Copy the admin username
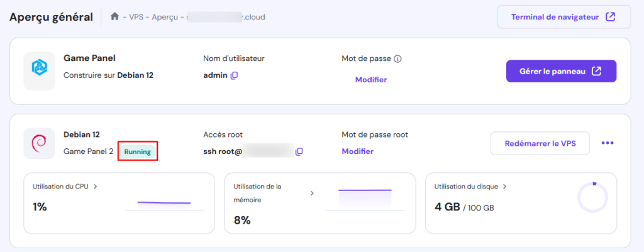Viewport: 644px width, 252px height. click(234, 76)
